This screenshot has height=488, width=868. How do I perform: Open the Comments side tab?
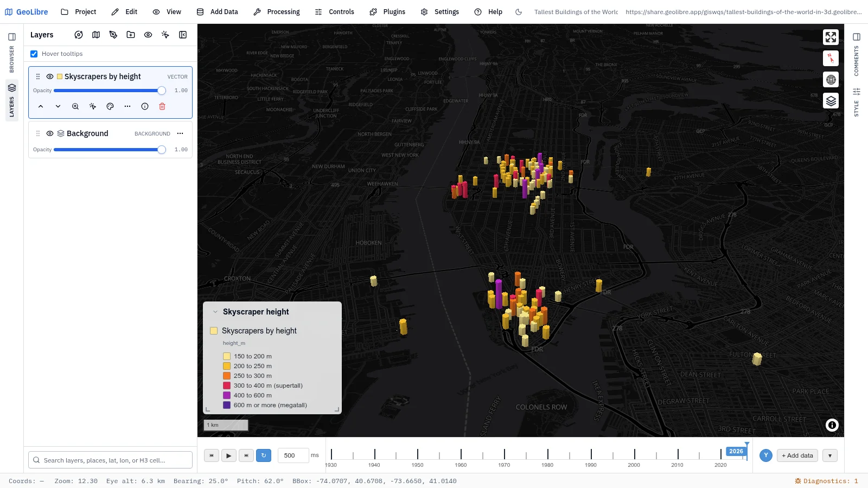tap(857, 61)
